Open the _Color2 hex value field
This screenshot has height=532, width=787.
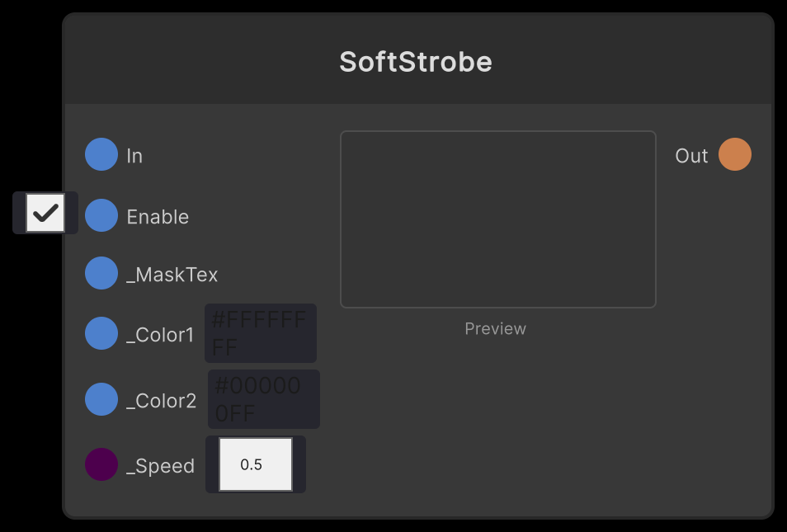click(x=263, y=399)
